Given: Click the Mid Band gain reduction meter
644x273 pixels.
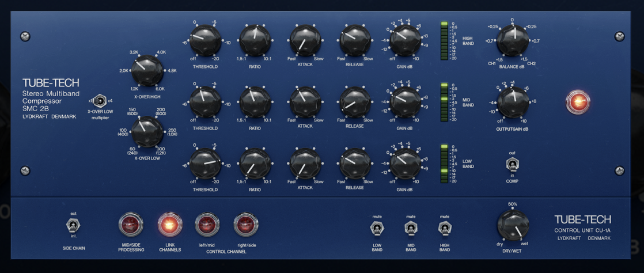Looking at the screenshot, I should point(444,102).
